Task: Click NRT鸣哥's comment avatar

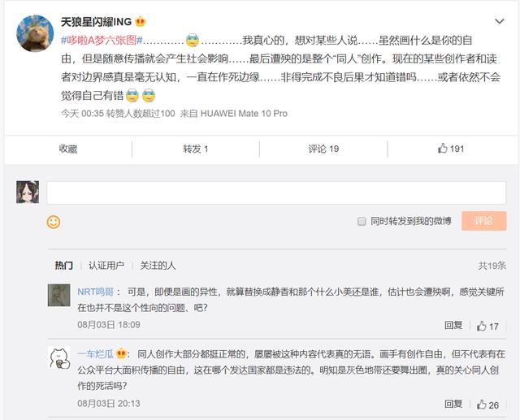Action: coord(58,295)
